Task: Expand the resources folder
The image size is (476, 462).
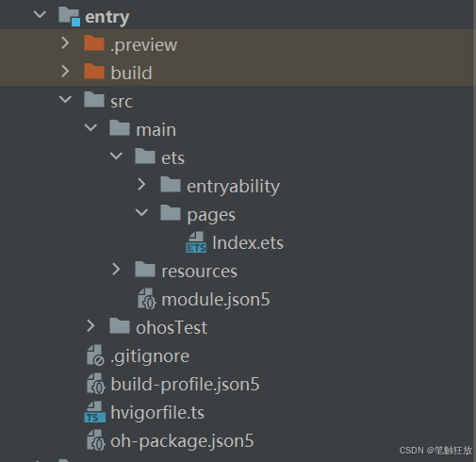Action: (x=116, y=270)
